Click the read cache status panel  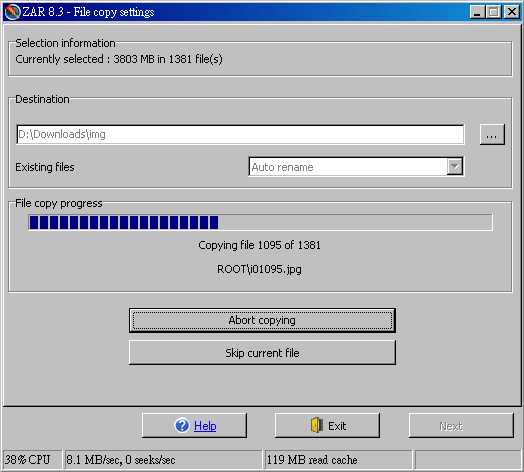point(338,460)
